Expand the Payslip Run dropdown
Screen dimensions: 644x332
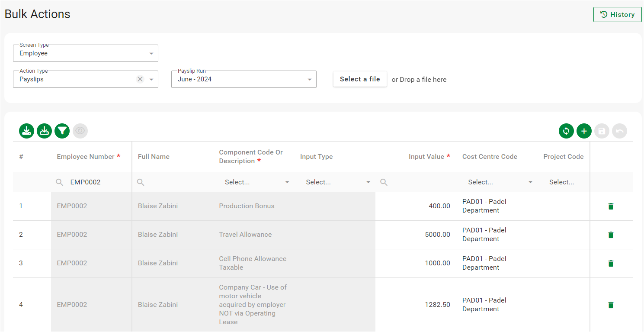tap(244, 79)
